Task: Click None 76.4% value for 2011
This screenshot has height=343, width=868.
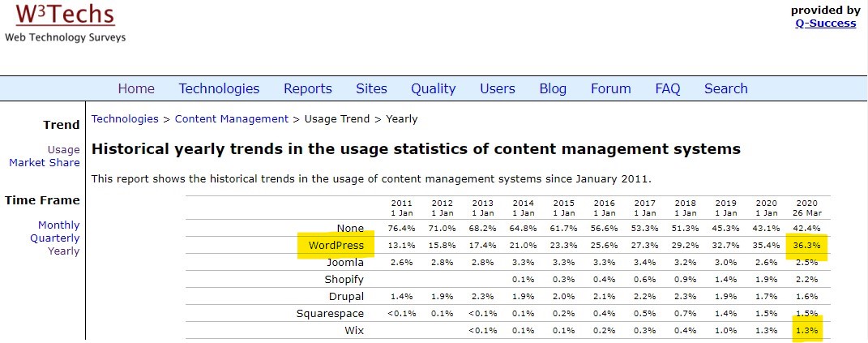Action: point(401,229)
